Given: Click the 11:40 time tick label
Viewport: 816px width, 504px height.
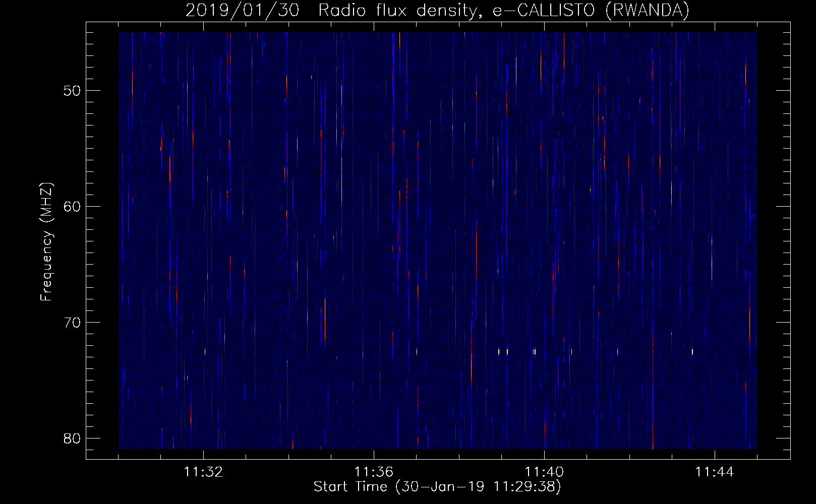Looking at the screenshot, I should tap(544, 472).
